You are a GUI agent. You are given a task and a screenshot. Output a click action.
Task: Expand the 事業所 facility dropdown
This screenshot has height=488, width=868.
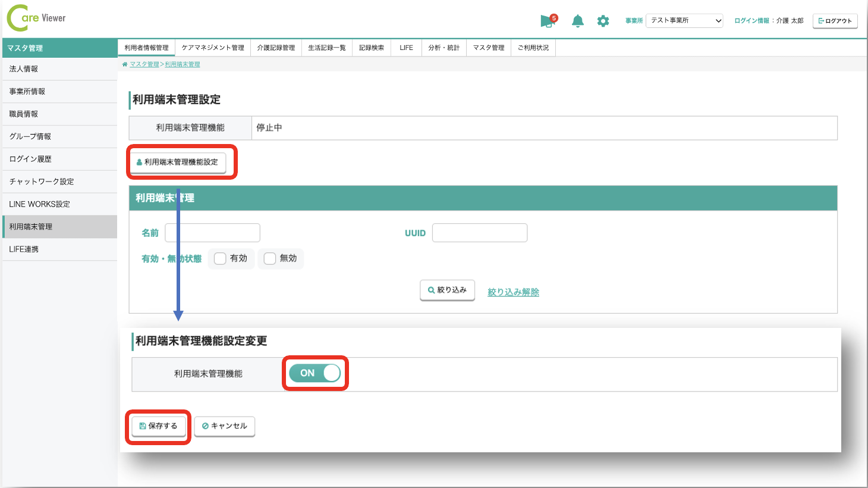pyautogui.click(x=684, y=21)
